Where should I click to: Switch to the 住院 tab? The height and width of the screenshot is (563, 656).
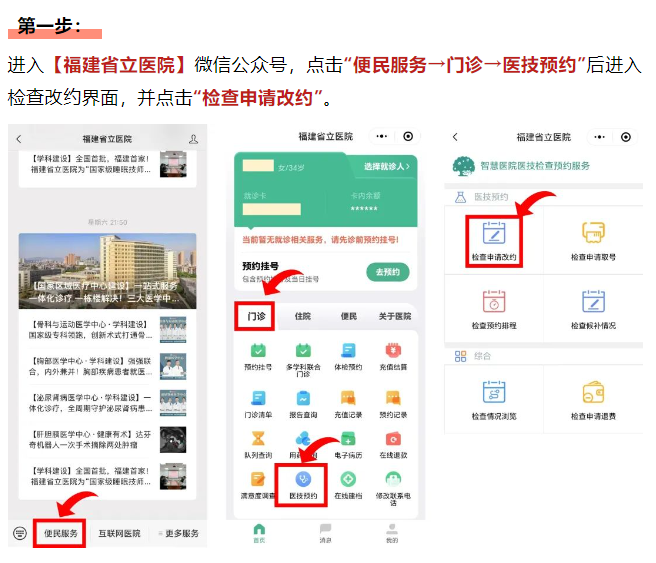click(x=302, y=316)
